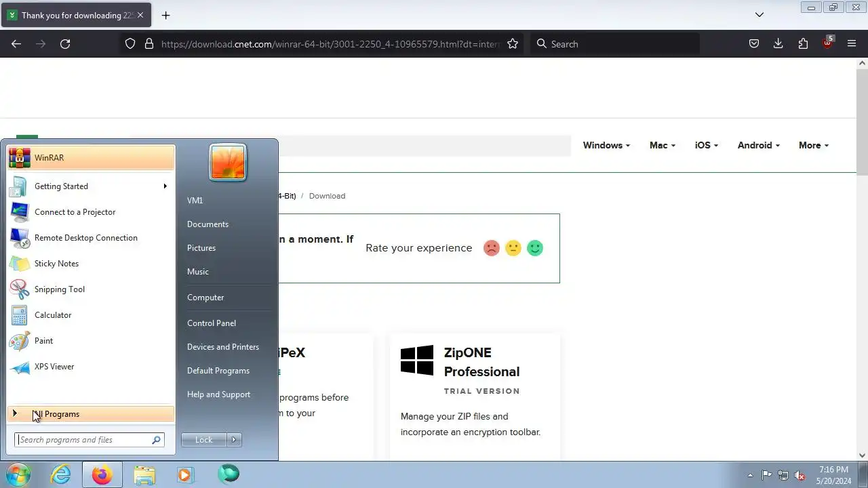Reload the current page
The height and width of the screenshot is (488, 868).
(65, 44)
